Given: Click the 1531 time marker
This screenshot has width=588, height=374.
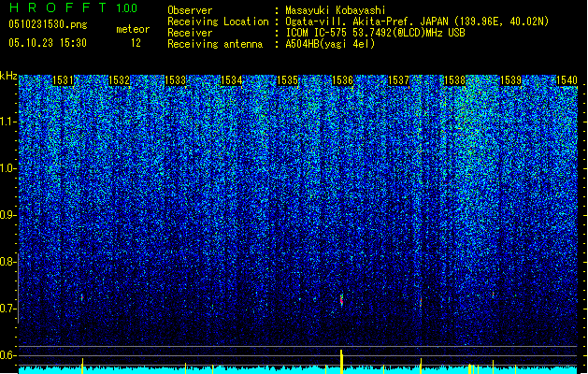Looking at the screenshot, I should click(x=63, y=80).
